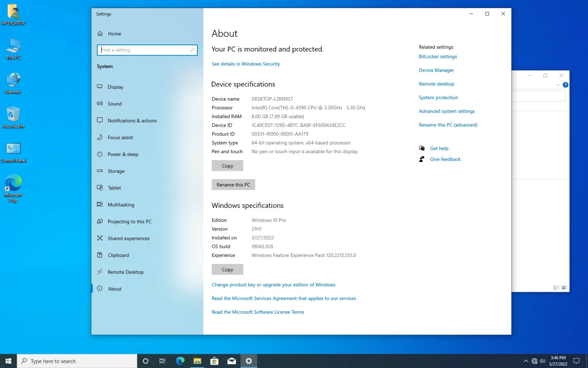Click the Tablet icon in sidebar

pos(100,188)
